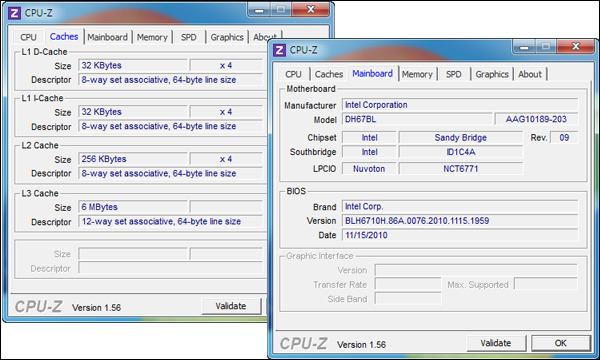
Task: Open the CPU tab in the Caches window
Action: tap(28, 37)
